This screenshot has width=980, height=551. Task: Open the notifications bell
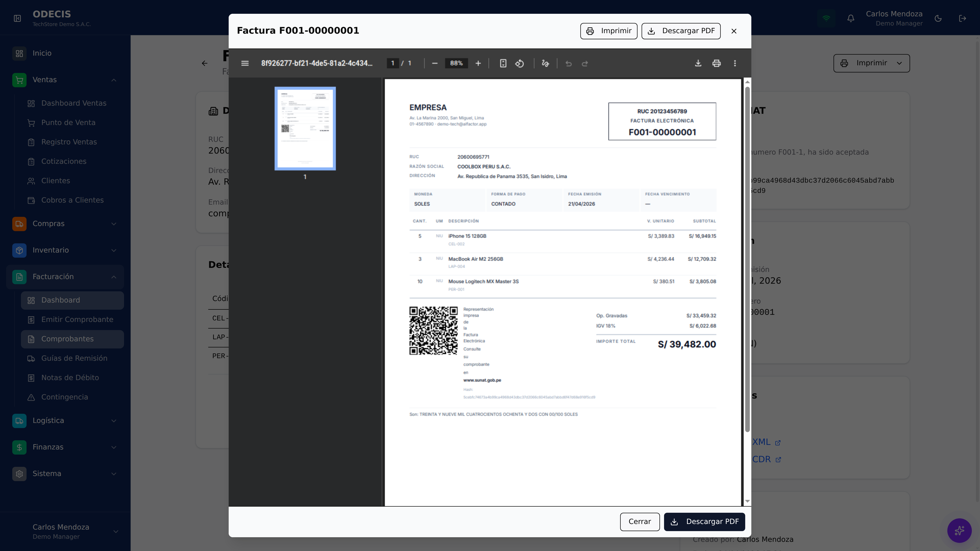point(851,18)
